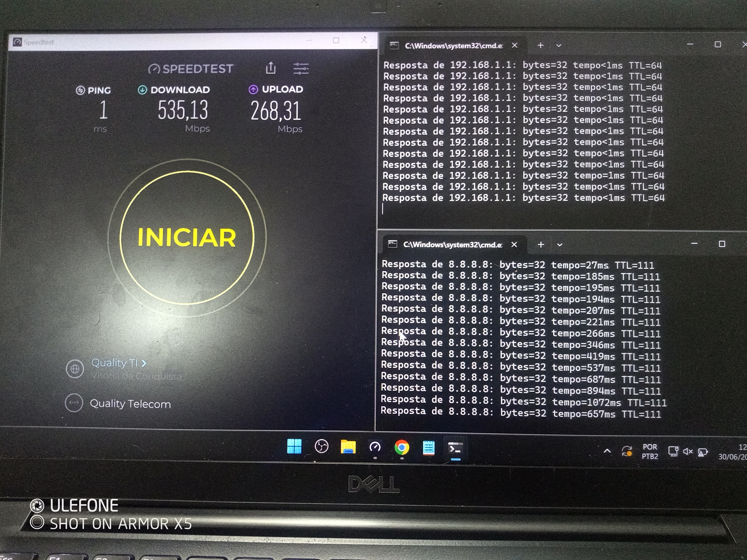Open the Speedtest settings sliders icon
The width and height of the screenshot is (747, 560).
(301, 69)
